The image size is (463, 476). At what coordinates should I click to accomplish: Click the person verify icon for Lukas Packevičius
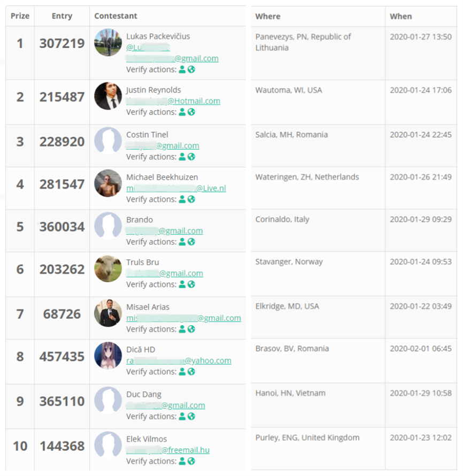[x=182, y=70]
